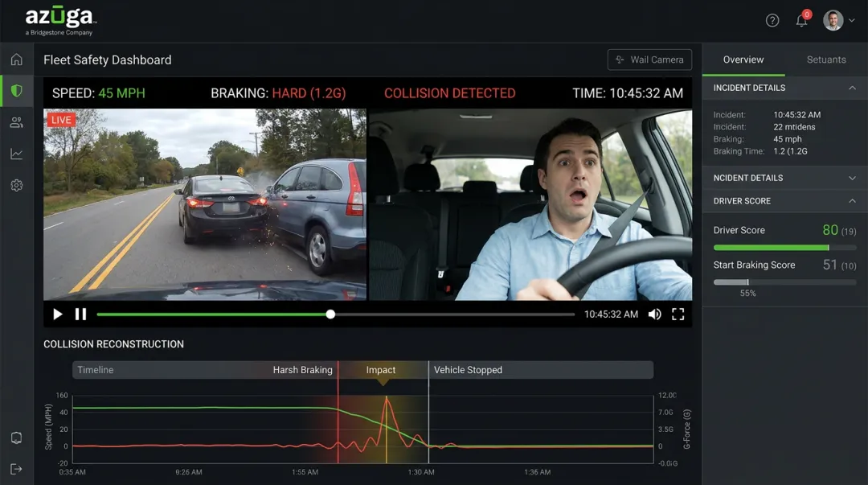868x485 pixels.
Task: Select the shield safety icon in sidebar
Action: [x=17, y=91]
